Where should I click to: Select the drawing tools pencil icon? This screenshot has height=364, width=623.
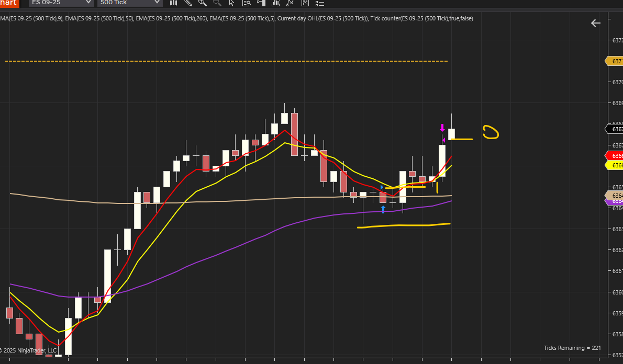coord(188,3)
